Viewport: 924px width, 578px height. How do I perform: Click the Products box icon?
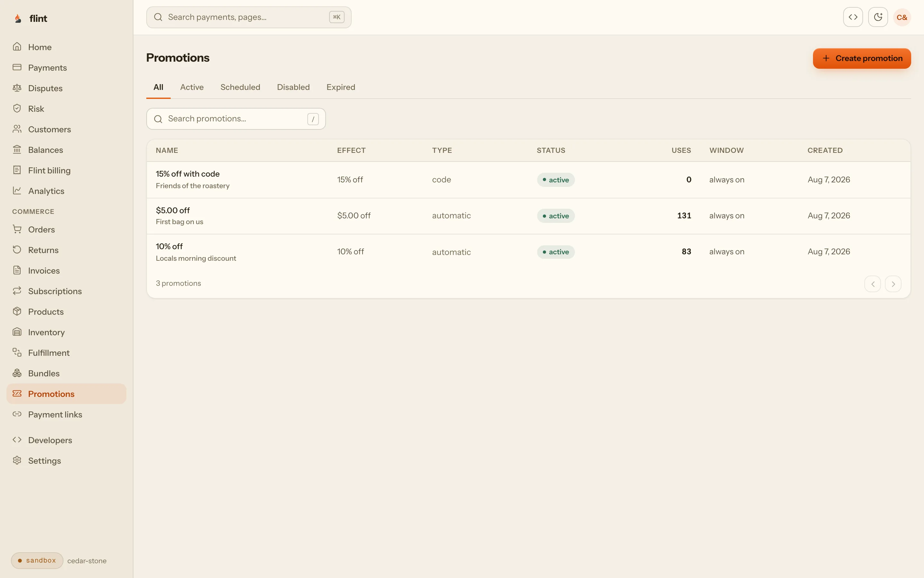[x=17, y=311]
